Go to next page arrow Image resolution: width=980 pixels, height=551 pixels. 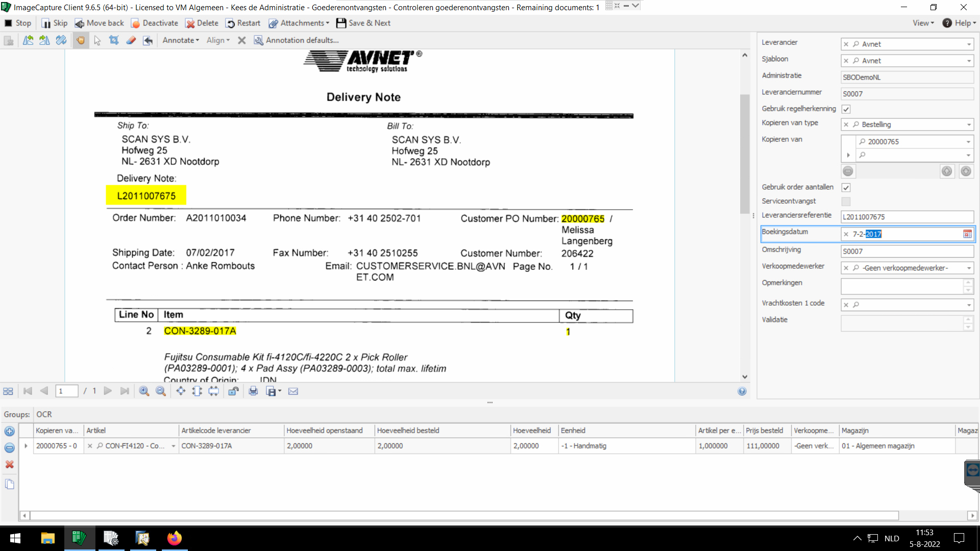[108, 391]
